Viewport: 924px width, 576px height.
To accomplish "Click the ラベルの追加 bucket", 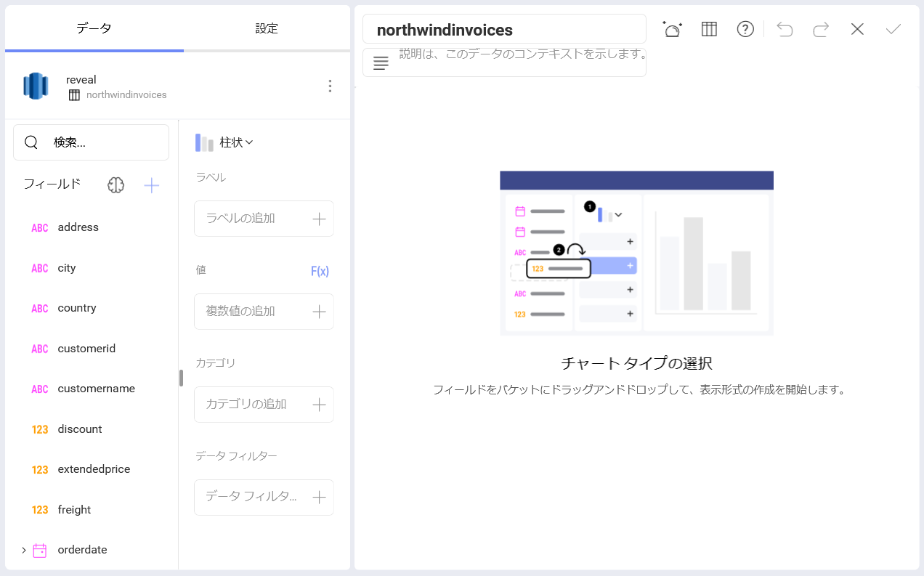I will pos(264,219).
